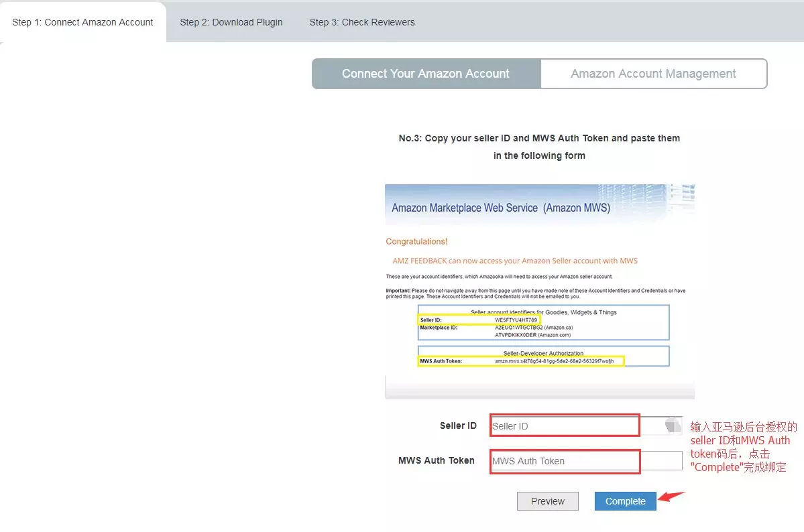Switch to Step 2: Download Plugin tab
Image resolution: width=804 pixels, height=532 pixels.
[x=231, y=22]
